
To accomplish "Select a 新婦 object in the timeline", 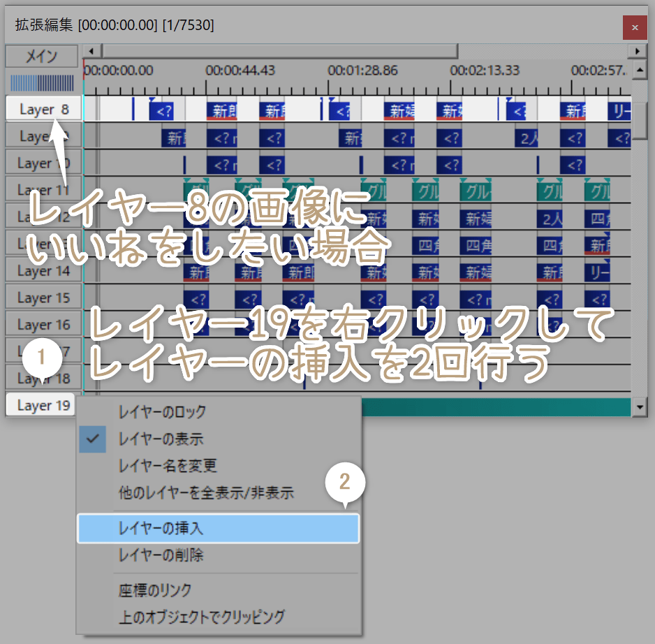I will click(x=401, y=109).
